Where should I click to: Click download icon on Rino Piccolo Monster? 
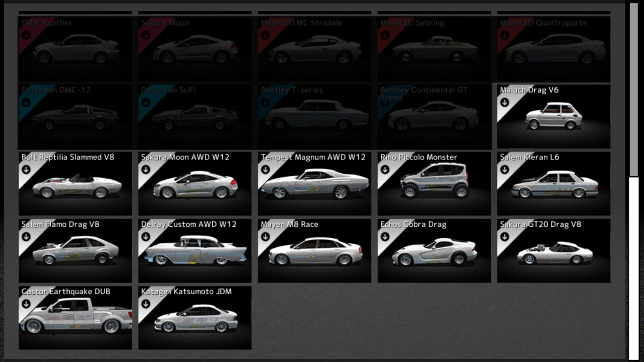[385, 170]
